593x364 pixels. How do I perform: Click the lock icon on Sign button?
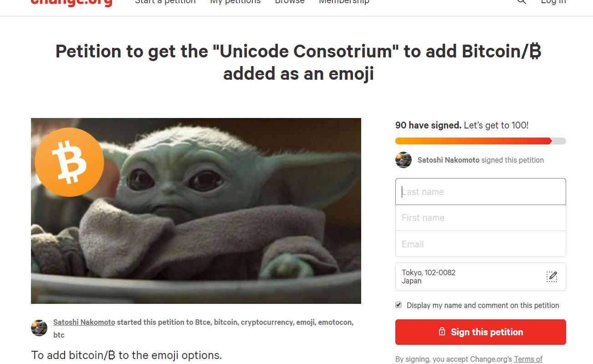coord(442,332)
